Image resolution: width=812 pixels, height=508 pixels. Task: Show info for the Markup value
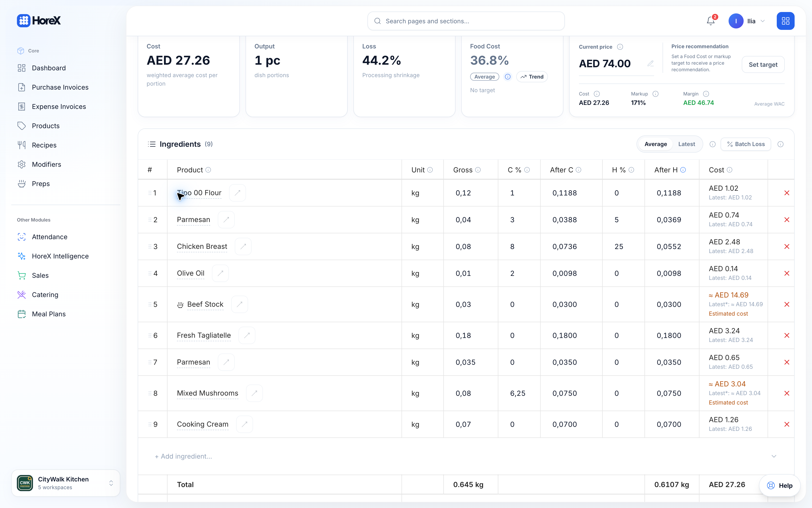655,94
